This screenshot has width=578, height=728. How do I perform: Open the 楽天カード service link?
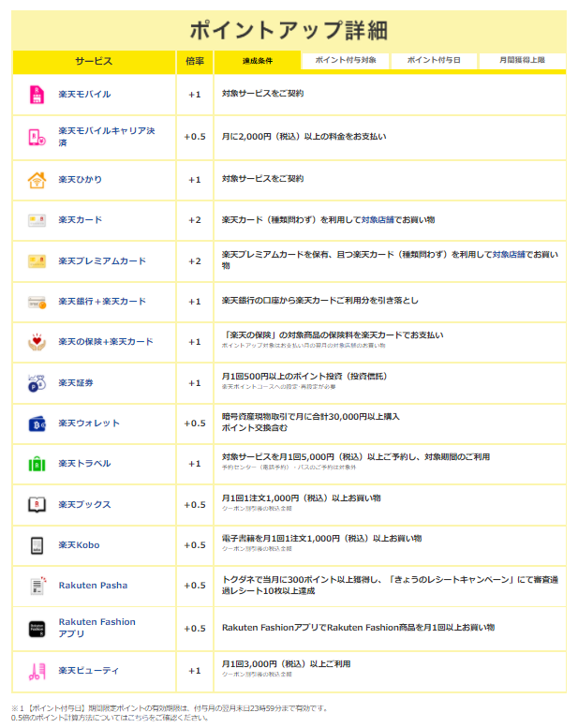pyautogui.click(x=80, y=220)
